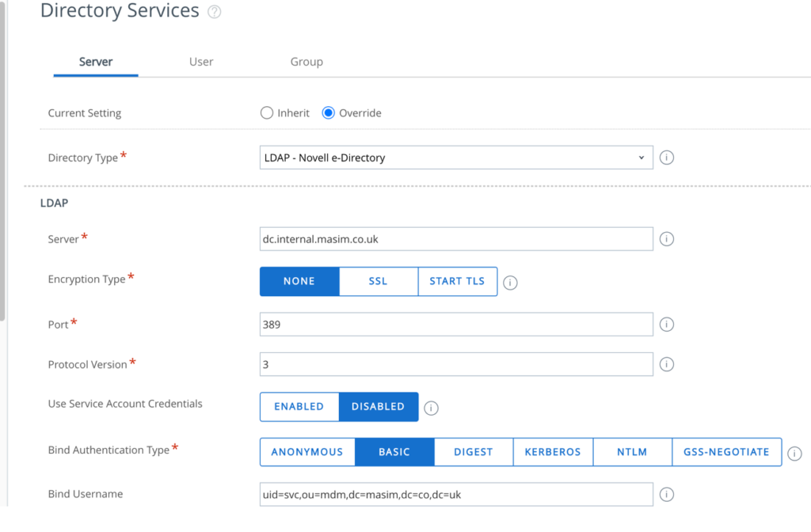
Task: Click the Bind Username input field
Action: [x=456, y=494]
